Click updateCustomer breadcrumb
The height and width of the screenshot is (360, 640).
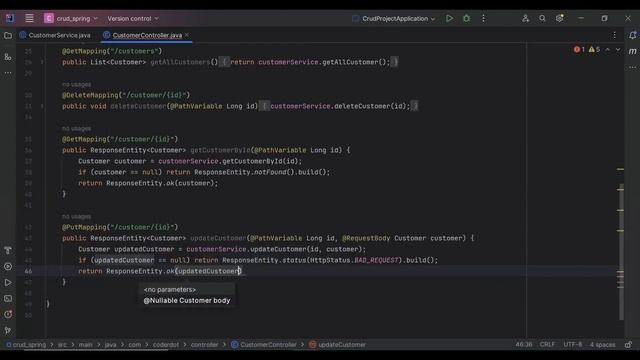(338, 344)
